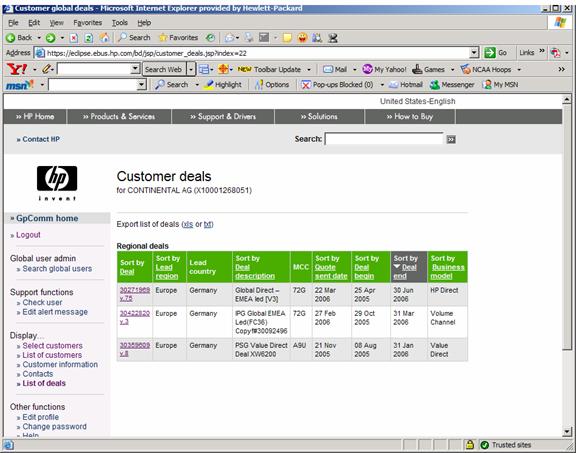Open the Edit menu
This screenshot has width=576, height=453.
pyautogui.click(x=34, y=23)
